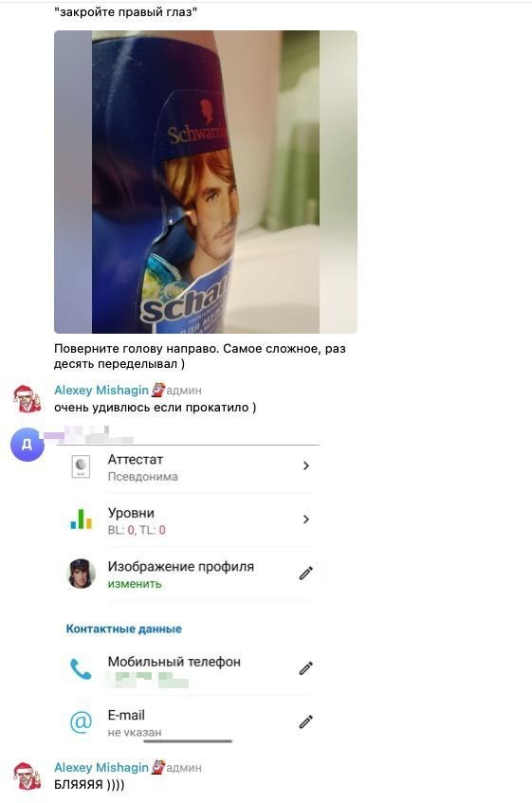Edit E-mail using pencil icon
532x803 pixels.
pyautogui.click(x=305, y=721)
